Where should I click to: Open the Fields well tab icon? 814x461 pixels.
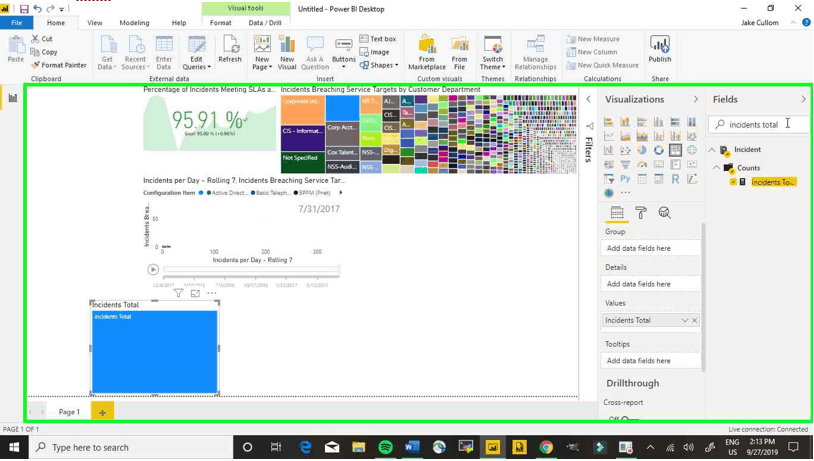(617, 213)
